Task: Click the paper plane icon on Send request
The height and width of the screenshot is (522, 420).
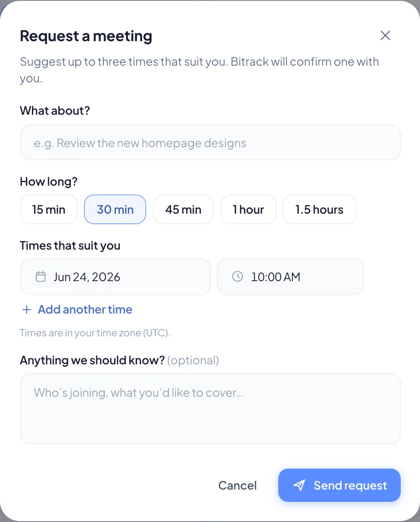Action: [x=299, y=485]
